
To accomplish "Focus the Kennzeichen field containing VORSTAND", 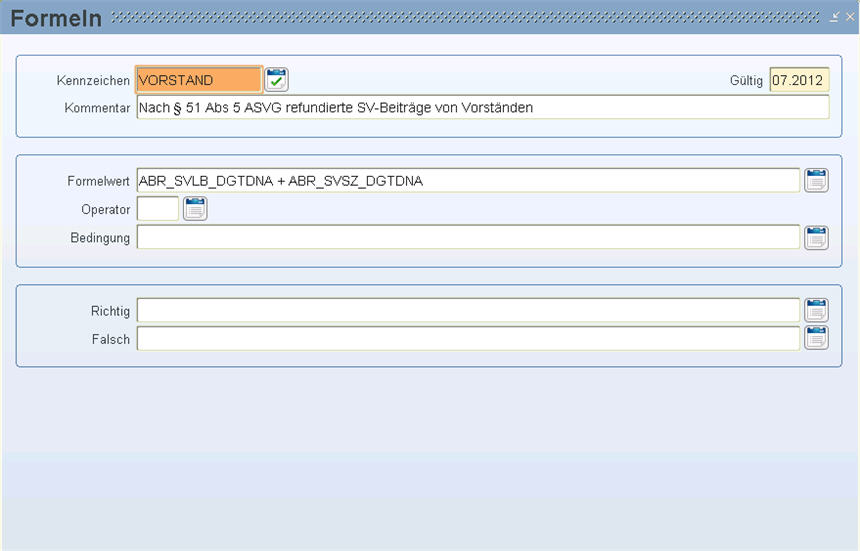I will click(199, 80).
